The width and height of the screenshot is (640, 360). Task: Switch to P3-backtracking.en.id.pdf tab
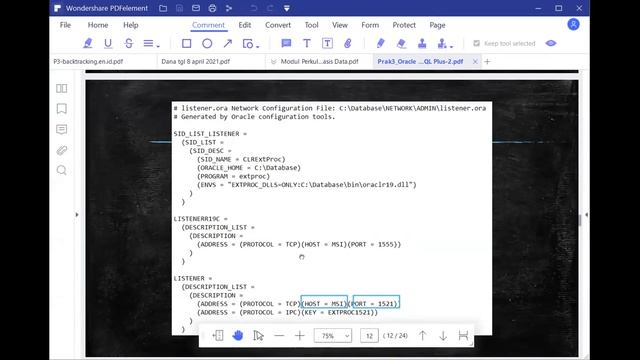click(x=88, y=62)
